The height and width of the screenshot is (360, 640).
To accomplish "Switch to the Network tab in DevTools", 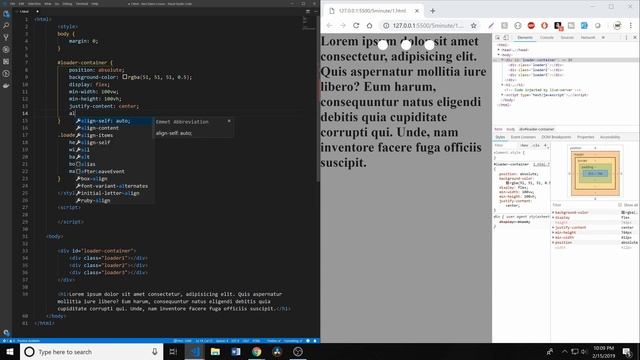I will point(588,38).
